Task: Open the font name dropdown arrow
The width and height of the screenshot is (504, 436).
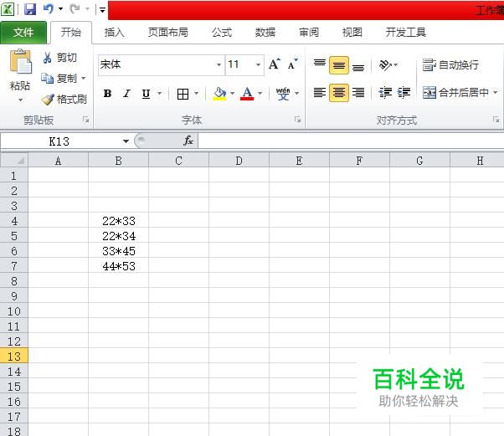Action: pos(219,65)
